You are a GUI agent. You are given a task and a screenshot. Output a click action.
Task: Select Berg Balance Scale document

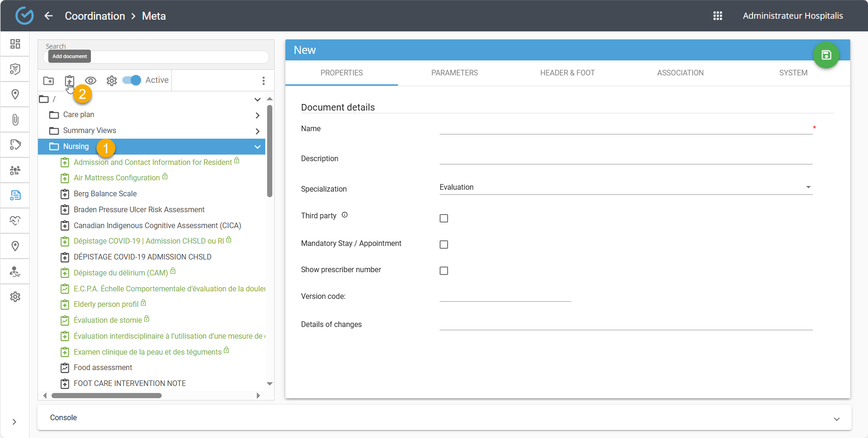[105, 194]
